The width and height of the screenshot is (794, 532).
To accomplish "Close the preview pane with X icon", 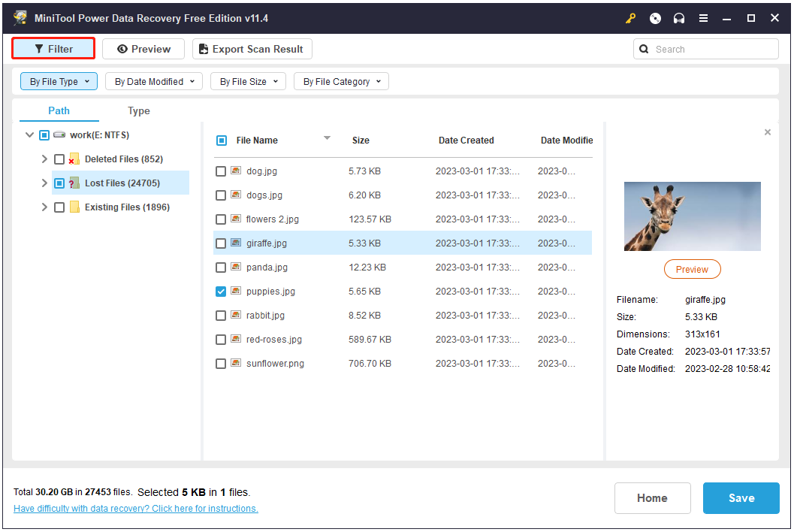I will pyautogui.click(x=767, y=132).
